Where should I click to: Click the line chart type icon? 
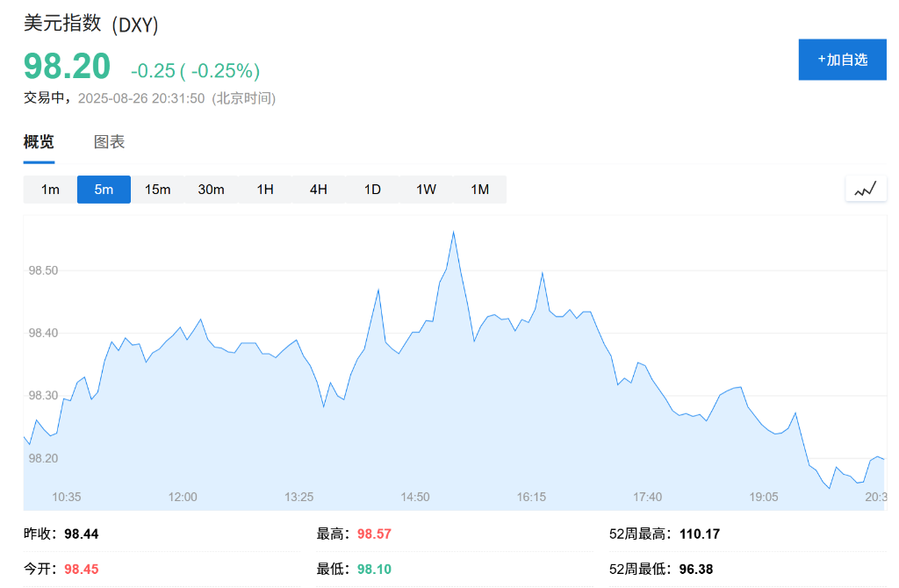pyautogui.click(x=866, y=189)
